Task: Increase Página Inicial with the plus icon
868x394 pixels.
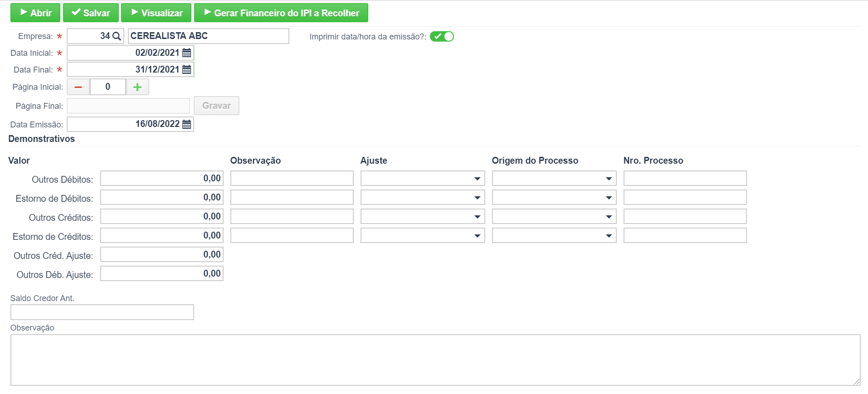Action: click(137, 87)
